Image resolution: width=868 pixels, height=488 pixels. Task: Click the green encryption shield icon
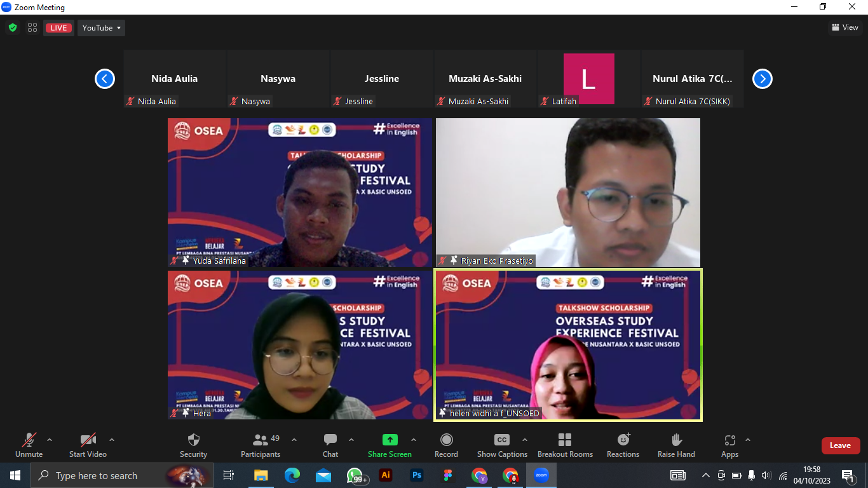pyautogui.click(x=13, y=27)
